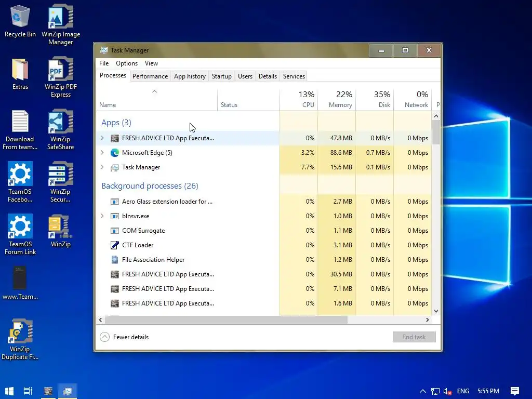The height and width of the screenshot is (399, 532).
Task: Switch to the Users tab
Action: (x=245, y=76)
